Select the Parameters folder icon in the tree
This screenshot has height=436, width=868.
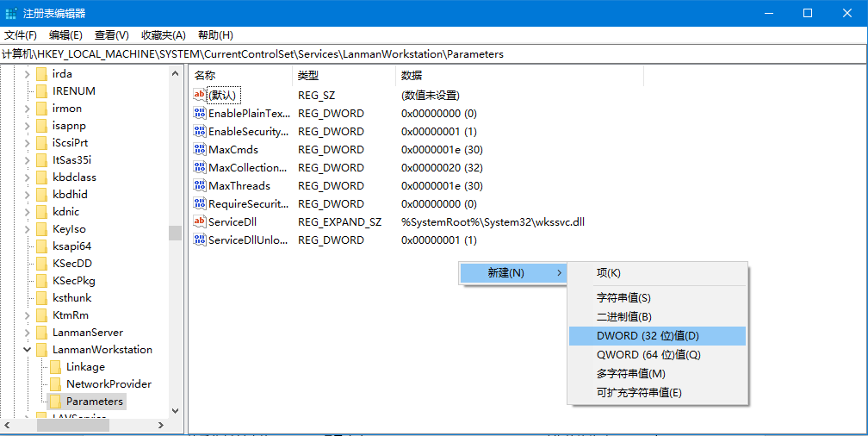[55, 402]
